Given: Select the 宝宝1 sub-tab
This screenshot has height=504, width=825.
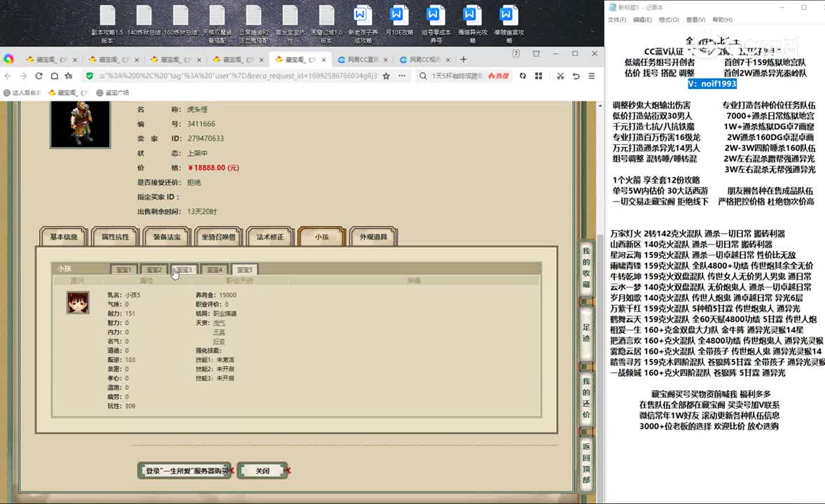Looking at the screenshot, I should (124, 269).
